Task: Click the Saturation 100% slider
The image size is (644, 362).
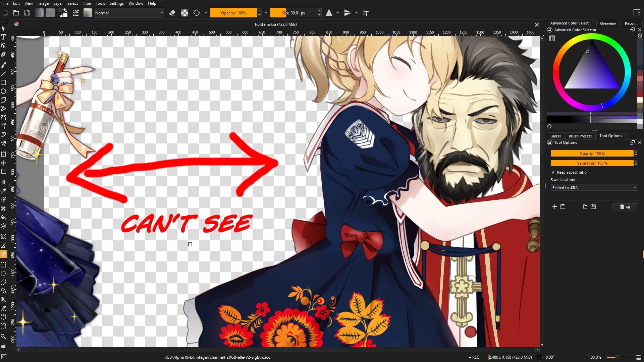Action: tap(592, 163)
